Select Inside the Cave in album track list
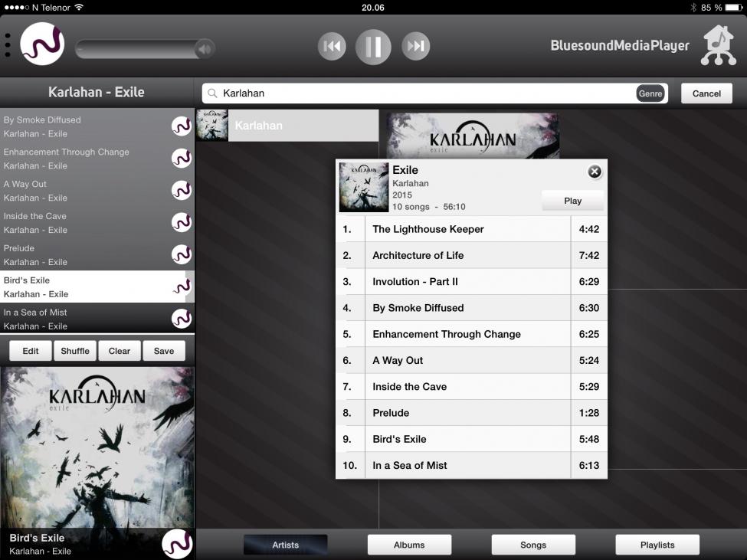The image size is (747, 560). coord(472,386)
